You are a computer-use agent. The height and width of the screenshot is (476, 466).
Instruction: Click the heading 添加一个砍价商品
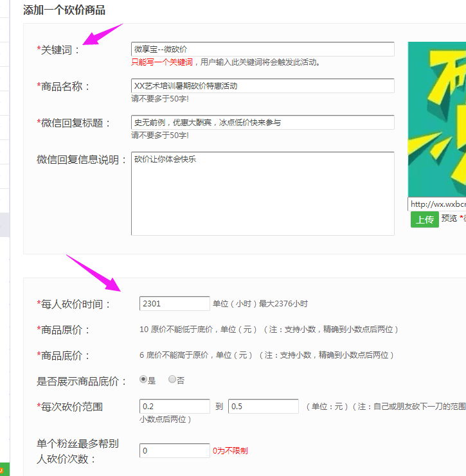pyautogui.click(x=64, y=10)
